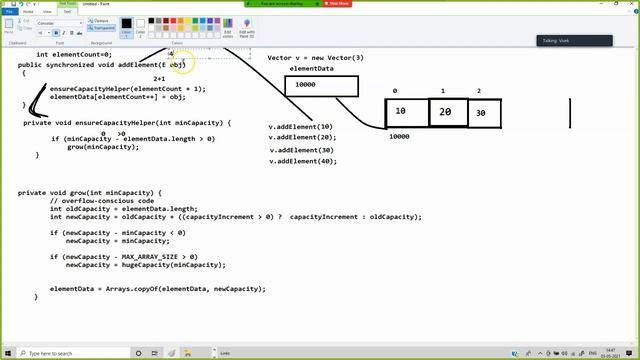Pick the gray palette color
640x360 pixels.
159,20
